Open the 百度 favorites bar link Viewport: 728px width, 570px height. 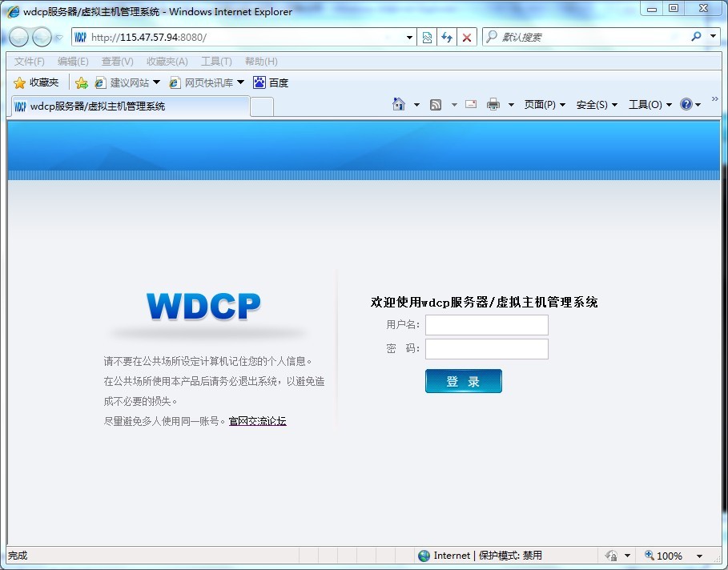click(271, 82)
